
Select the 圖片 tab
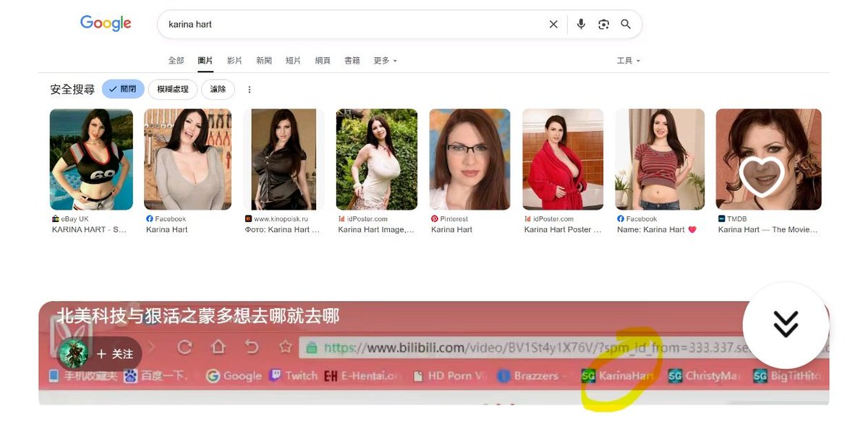click(205, 61)
